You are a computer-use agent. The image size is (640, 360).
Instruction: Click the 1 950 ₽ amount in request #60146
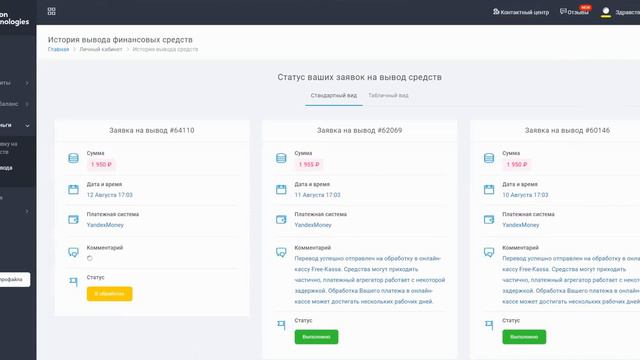click(517, 164)
